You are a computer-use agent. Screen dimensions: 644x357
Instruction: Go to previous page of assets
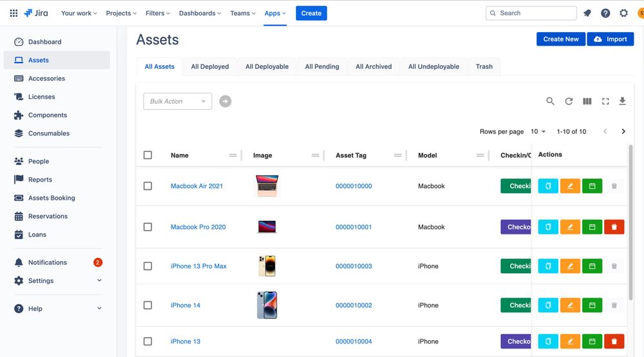coord(605,131)
